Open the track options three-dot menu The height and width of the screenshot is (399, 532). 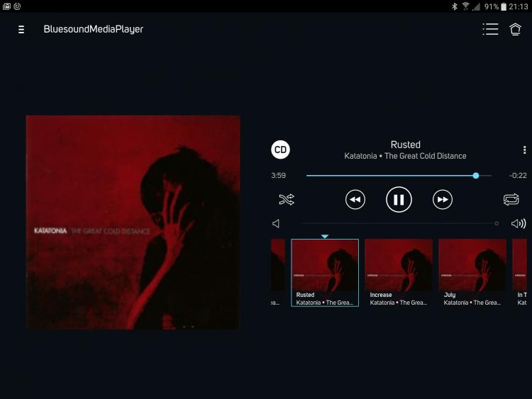tap(524, 150)
